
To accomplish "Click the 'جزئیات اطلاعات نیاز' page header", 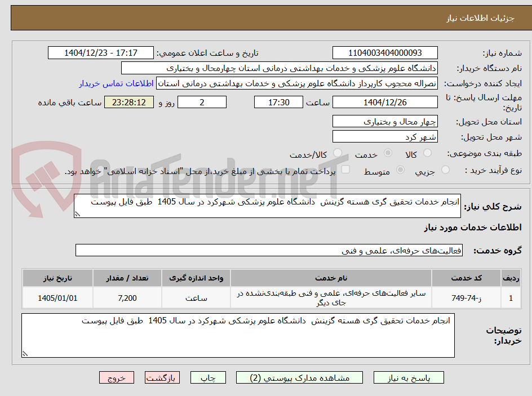I will pos(480,18).
